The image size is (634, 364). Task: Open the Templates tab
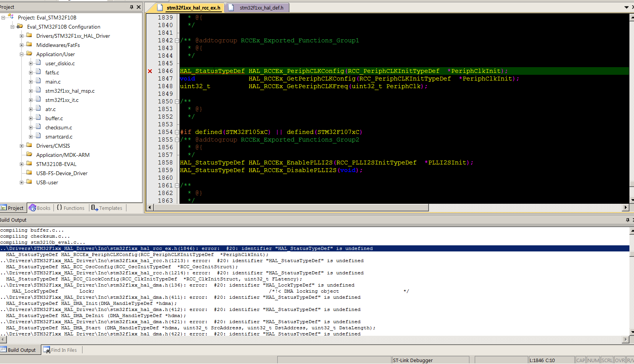[107, 208]
